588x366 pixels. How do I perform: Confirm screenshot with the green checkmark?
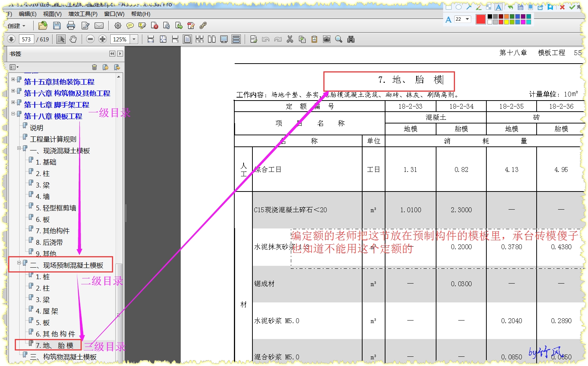tap(572, 7)
